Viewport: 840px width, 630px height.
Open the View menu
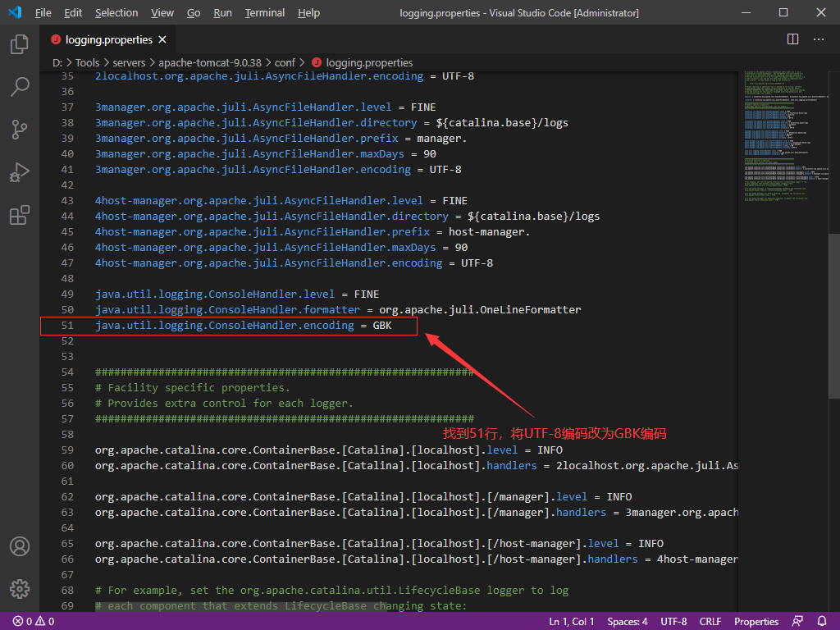(x=162, y=13)
